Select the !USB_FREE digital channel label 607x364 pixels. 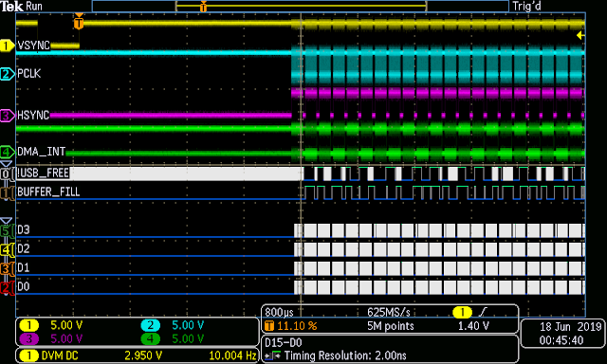click(x=43, y=173)
